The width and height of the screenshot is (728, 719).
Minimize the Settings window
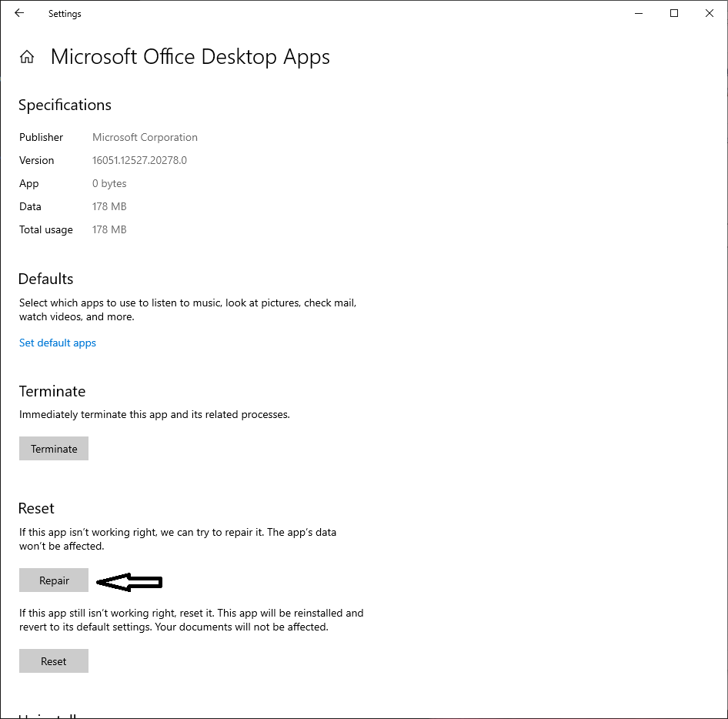tap(639, 13)
